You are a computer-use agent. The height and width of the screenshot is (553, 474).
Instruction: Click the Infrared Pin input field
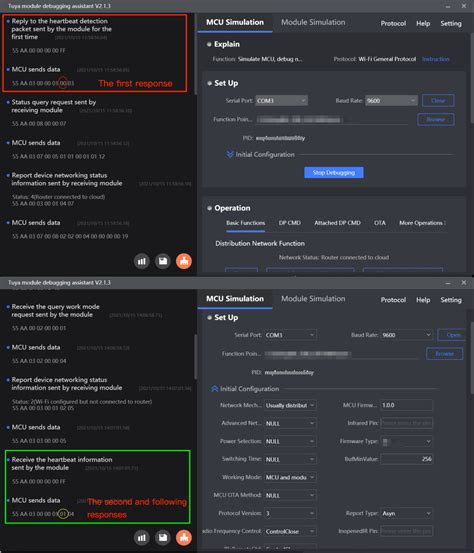pyautogui.click(x=407, y=423)
